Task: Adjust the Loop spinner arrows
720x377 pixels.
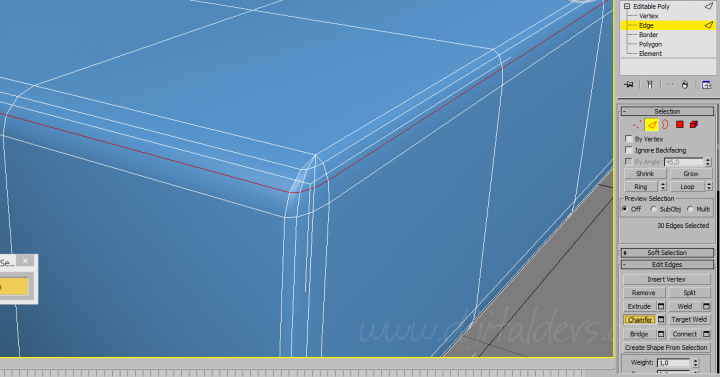Action: [709, 186]
